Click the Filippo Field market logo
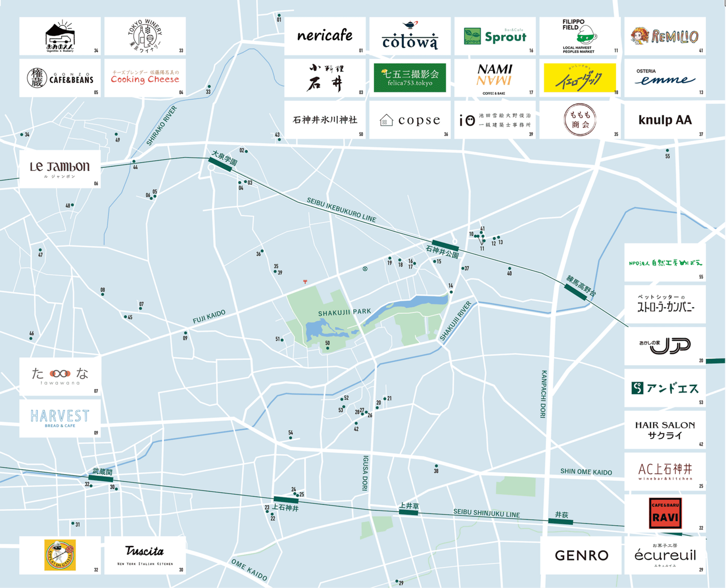The image size is (726, 588). pos(579,36)
